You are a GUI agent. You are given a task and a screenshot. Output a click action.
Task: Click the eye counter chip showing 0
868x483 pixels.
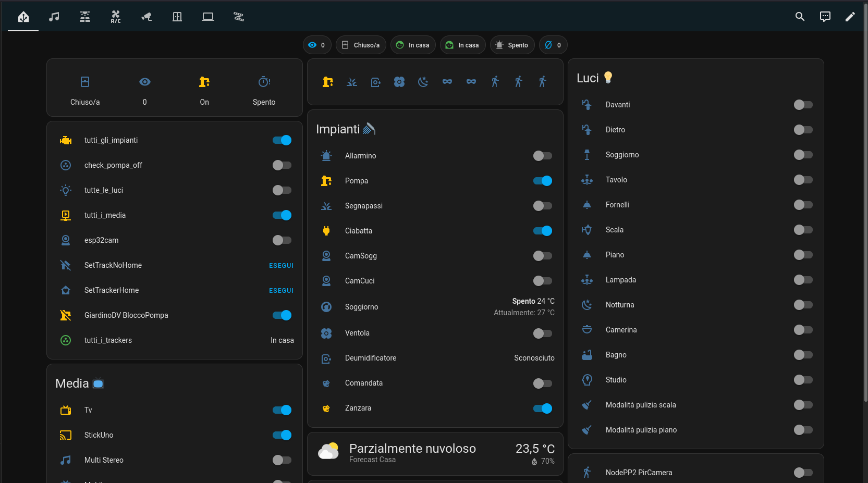point(317,45)
